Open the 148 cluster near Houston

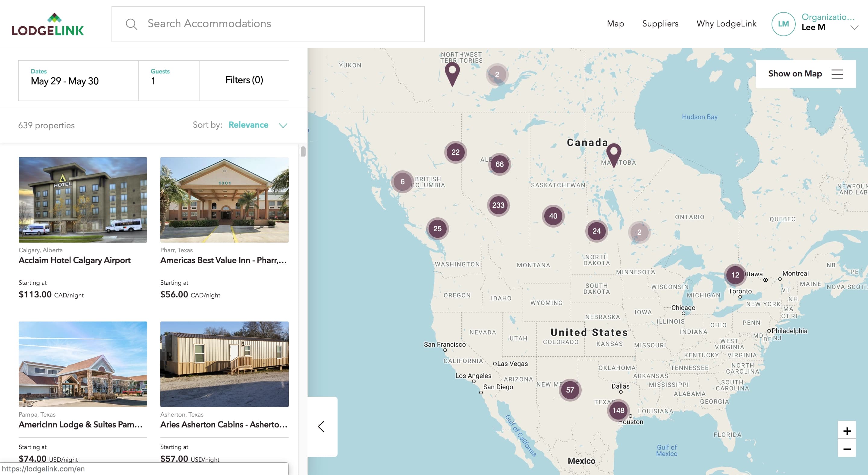click(x=618, y=410)
